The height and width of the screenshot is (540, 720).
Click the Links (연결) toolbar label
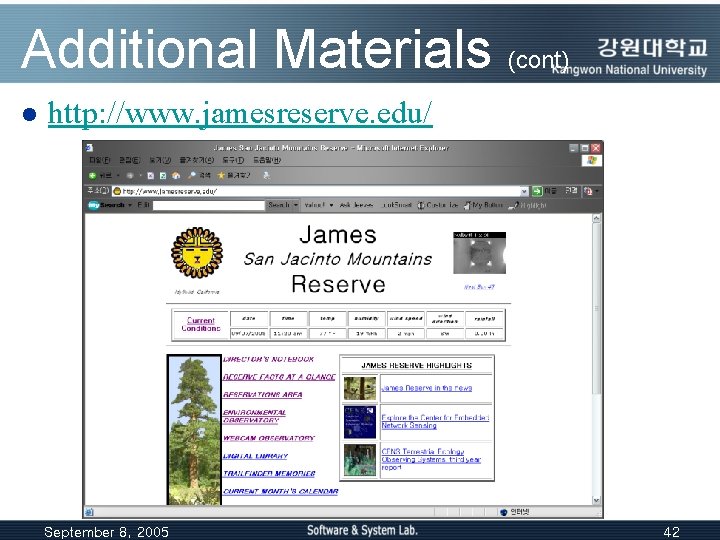(x=571, y=191)
